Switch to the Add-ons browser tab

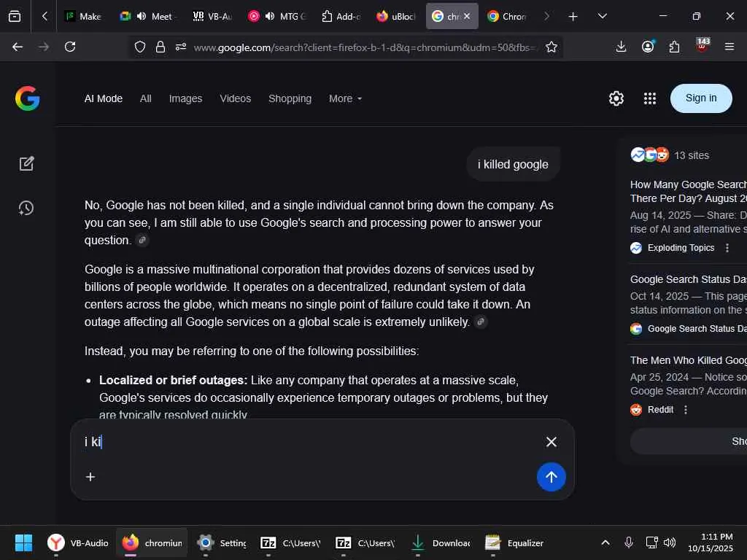[x=341, y=16]
